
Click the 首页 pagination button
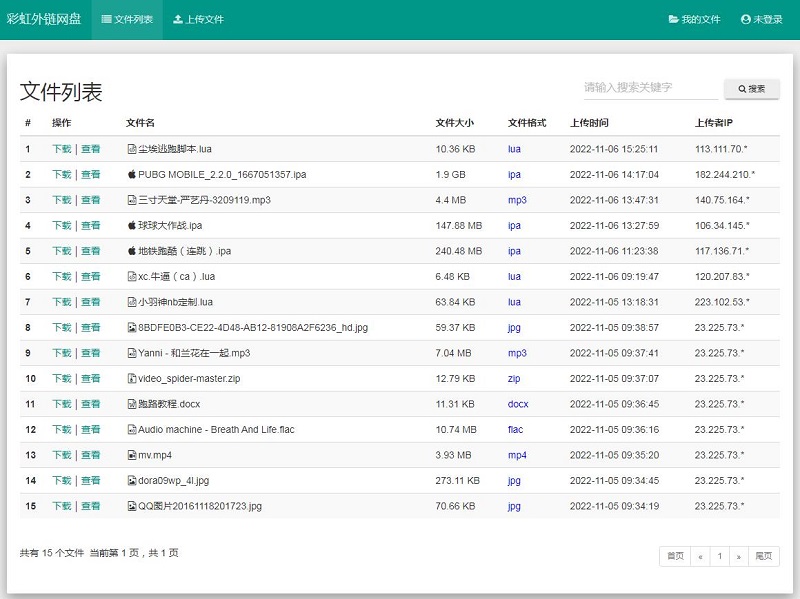tap(674, 555)
